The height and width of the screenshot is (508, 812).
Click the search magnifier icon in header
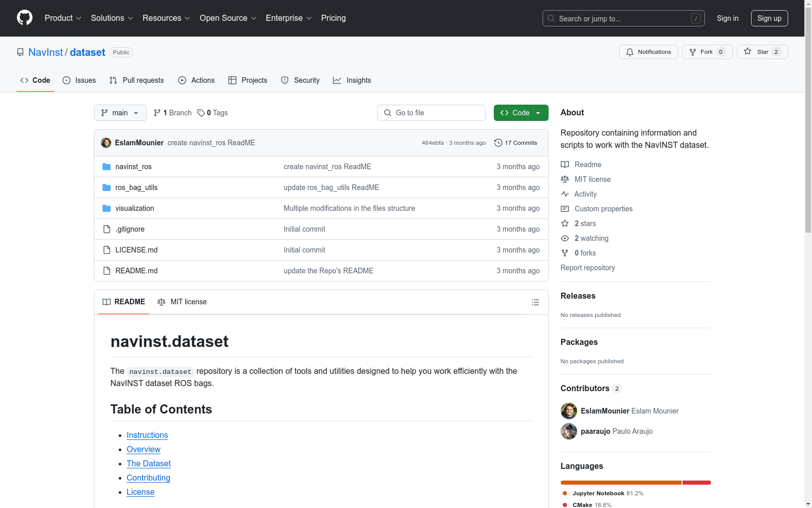(551, 18)
